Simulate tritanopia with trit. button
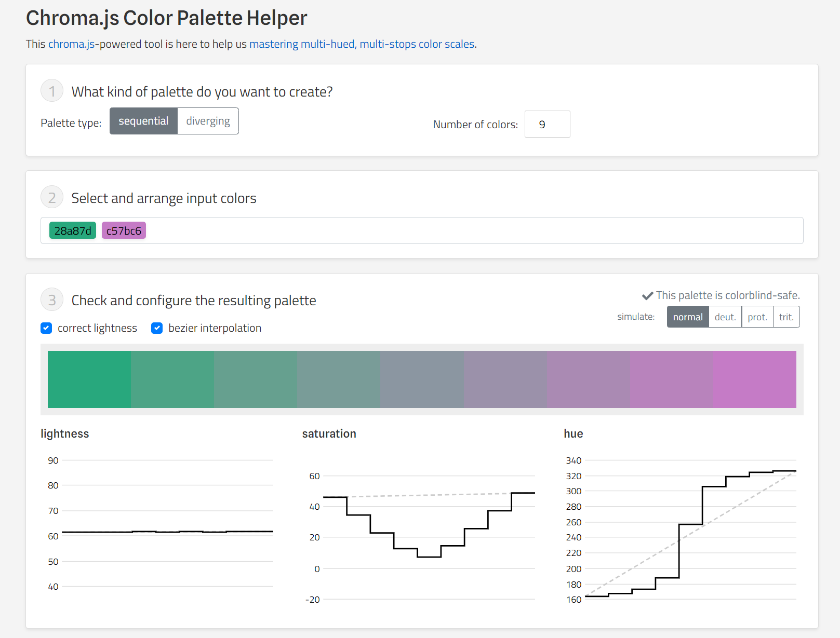The height and width of the screenshot is (638, 840). point(786,317)
